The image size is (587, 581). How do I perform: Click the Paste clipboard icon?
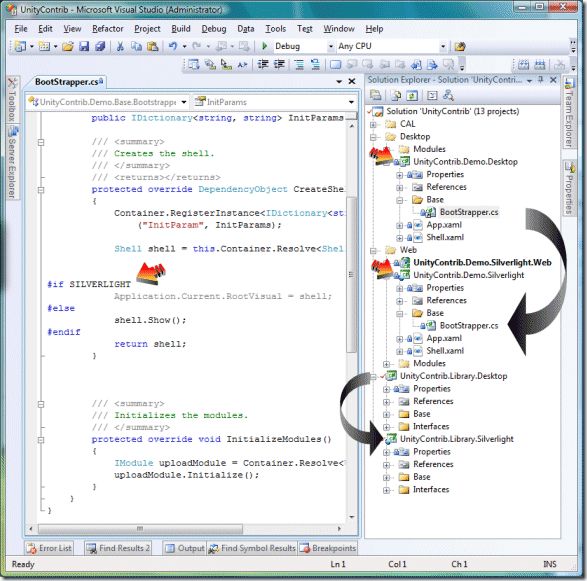point(152,46)
